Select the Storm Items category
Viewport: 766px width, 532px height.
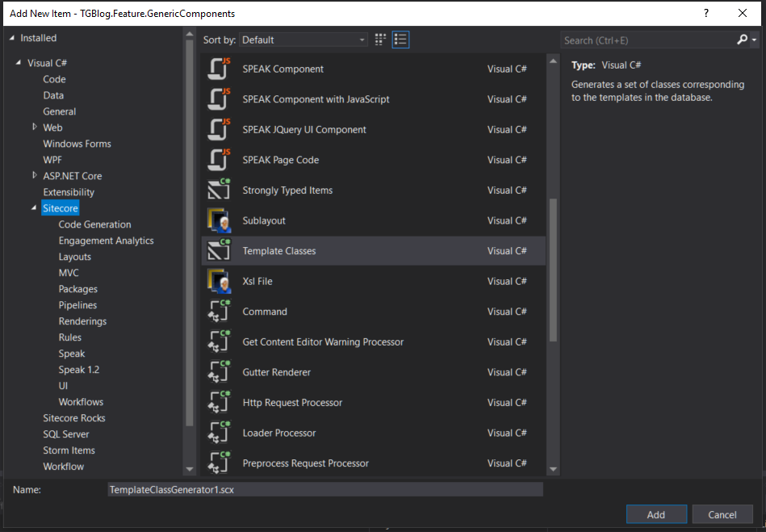click(x=69, y=450)
